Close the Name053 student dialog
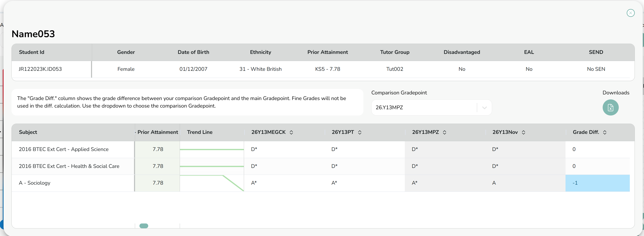The width and height of the screenshot is (644, 236). pyautogui.click(x=630, y=13)
